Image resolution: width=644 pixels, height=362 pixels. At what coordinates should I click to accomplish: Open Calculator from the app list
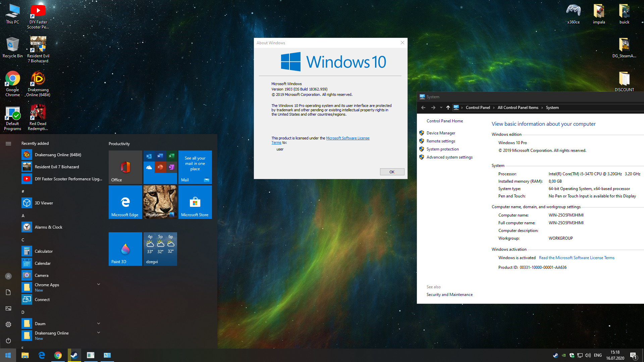point(44,251)
